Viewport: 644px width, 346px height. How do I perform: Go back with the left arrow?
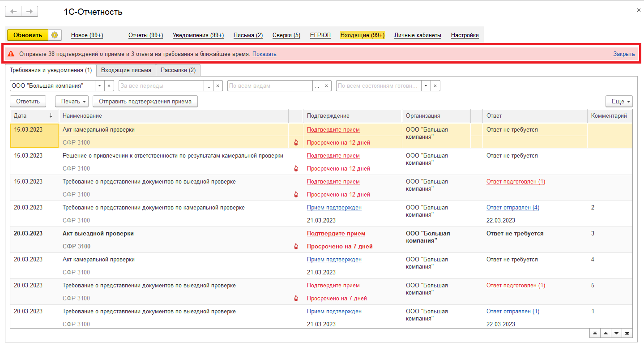pyautogui.click(x=14, y=12)
